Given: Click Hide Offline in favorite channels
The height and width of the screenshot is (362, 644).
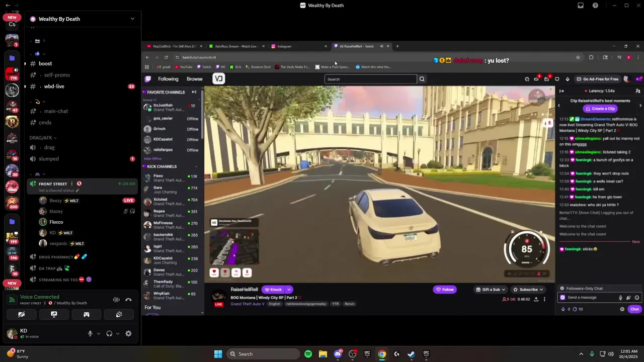Looking at the screenshot, I should [153, 158].
